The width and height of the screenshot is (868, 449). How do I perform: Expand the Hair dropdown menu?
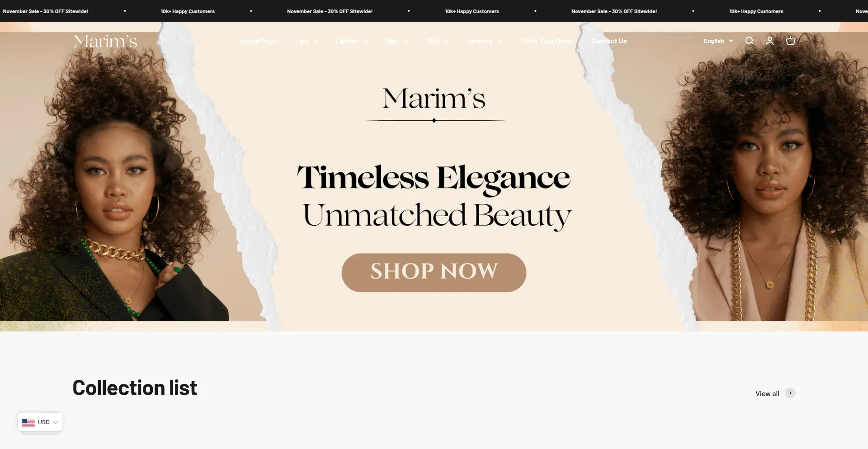click(x=397, y=41)
